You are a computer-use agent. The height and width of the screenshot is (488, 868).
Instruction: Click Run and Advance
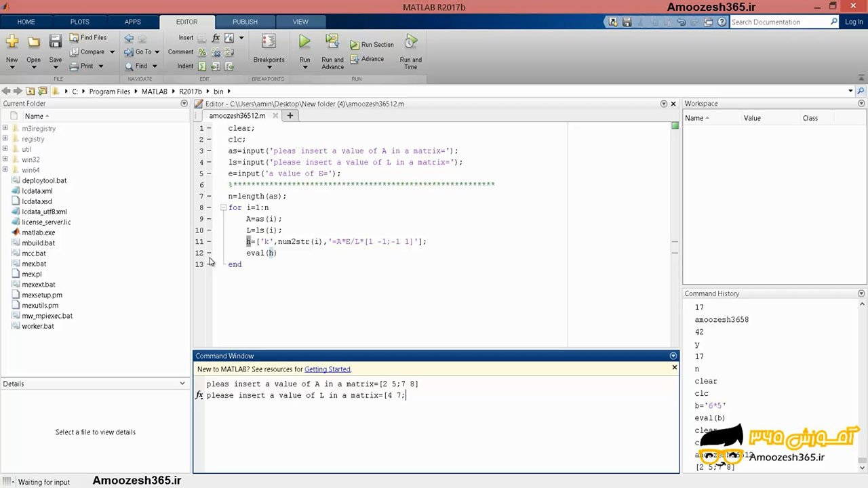332,52
